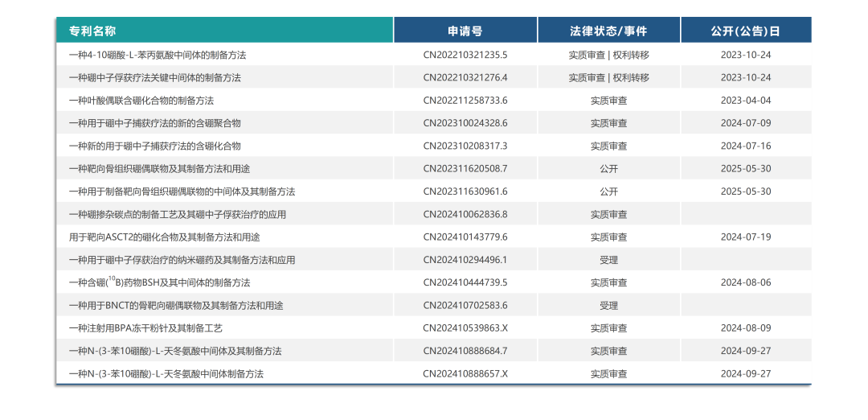Click 实质审查 status for CN202310208317.3
This screenshot has width=868, height=420.
click(x=609, y=146)
